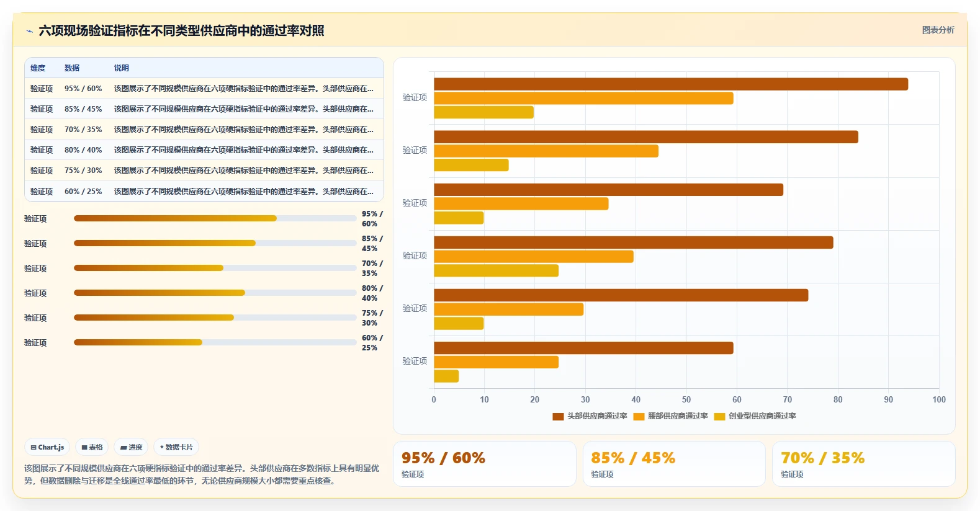Click the dashboard title 六项现场验证指标…通过率对照
Image resolution: width=980 pixels, height=511 pixels.
[181, 30]
